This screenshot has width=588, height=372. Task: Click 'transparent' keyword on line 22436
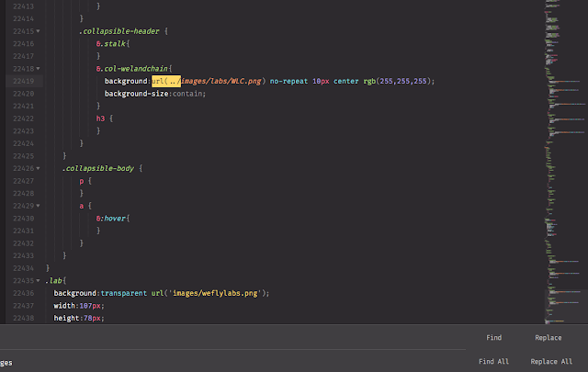click(x=124, y=293)
